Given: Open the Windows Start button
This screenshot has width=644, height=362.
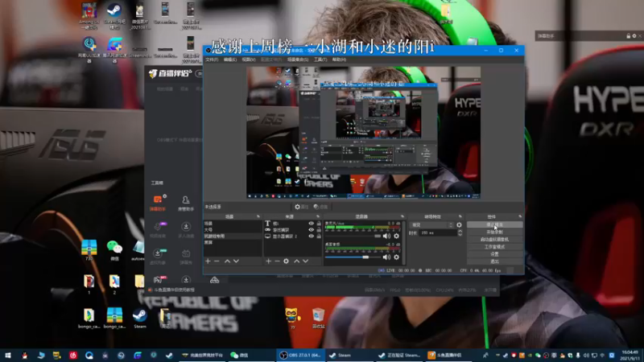Looking at the screenshot, I should point(8,355).
